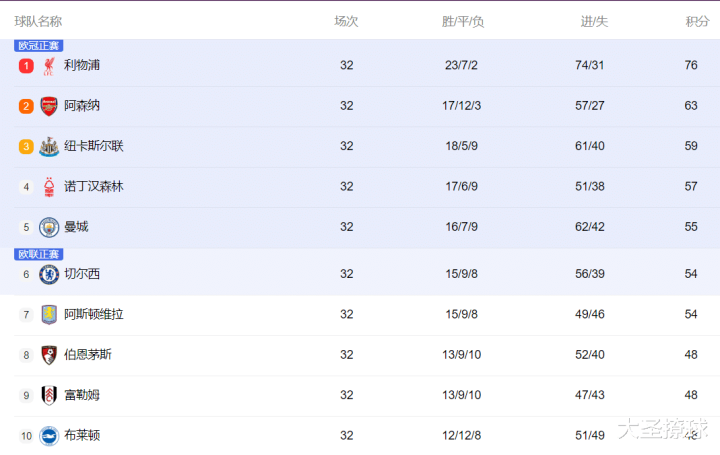Click the Nottingham Forest crest icon
The height and width of the screenshot is (455, 720).
(x=49, y=187)
